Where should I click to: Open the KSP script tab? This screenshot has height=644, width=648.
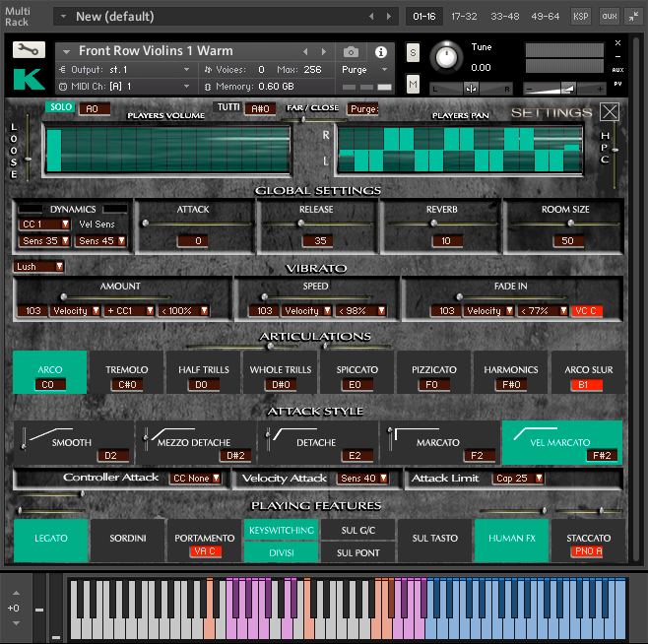[581, 16]
